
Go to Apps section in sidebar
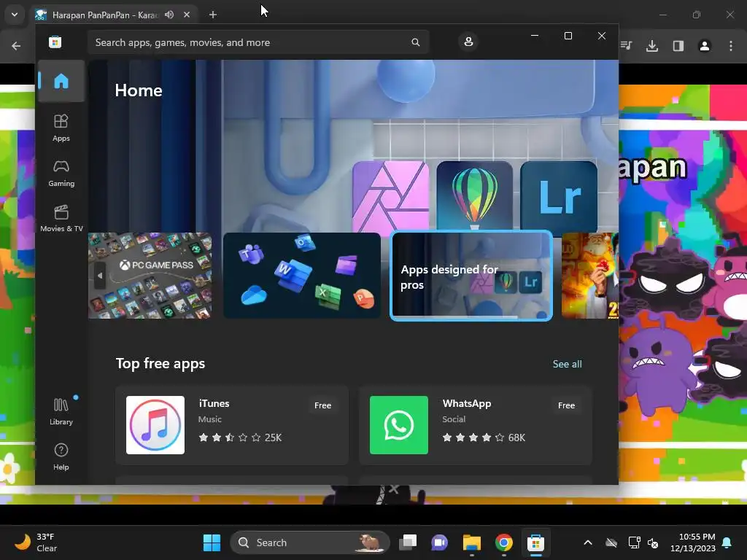61,128
